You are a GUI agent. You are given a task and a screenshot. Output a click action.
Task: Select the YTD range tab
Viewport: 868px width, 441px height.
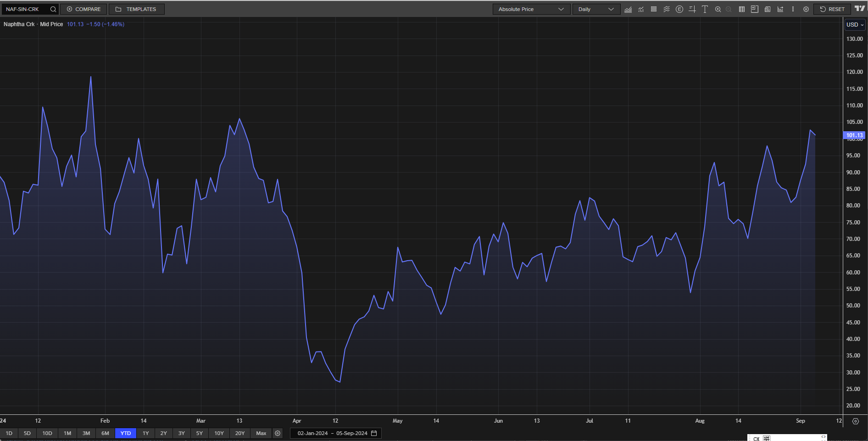[x=126, y=433]
